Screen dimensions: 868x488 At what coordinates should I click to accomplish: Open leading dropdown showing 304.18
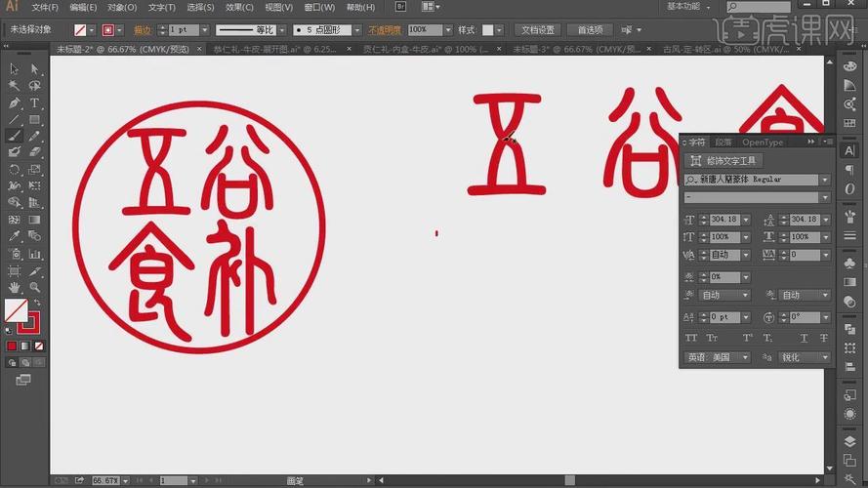(825, 220)
